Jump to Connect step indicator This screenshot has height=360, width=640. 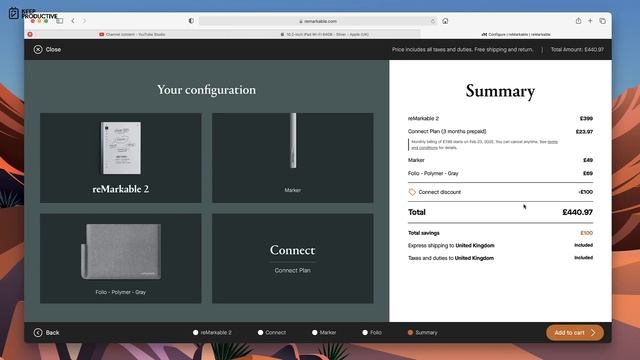(272, 333)
